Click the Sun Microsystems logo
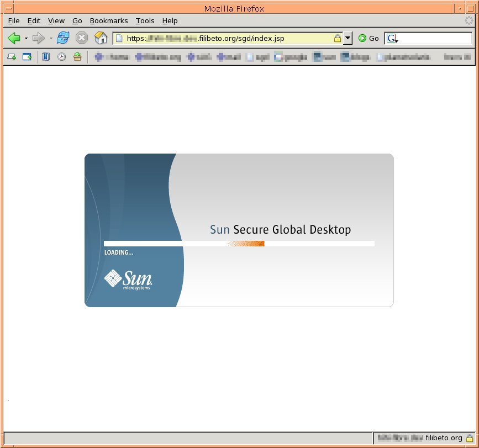Screen dimensions: 479x448 tap(128, 280)
